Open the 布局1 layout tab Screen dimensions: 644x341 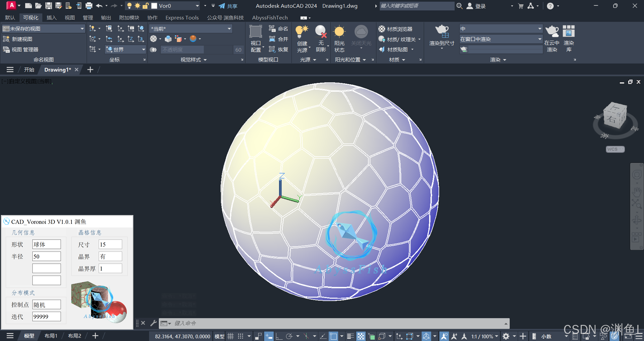[51, 336]
